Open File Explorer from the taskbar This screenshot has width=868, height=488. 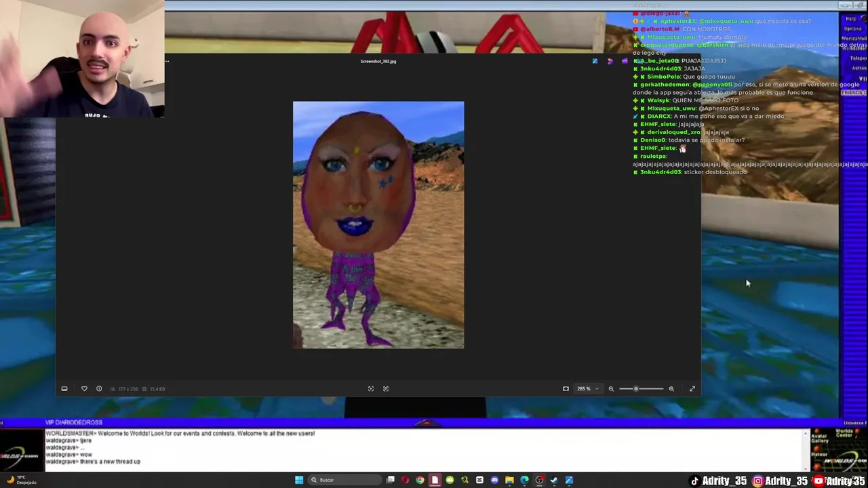click(x=509, y=480)
